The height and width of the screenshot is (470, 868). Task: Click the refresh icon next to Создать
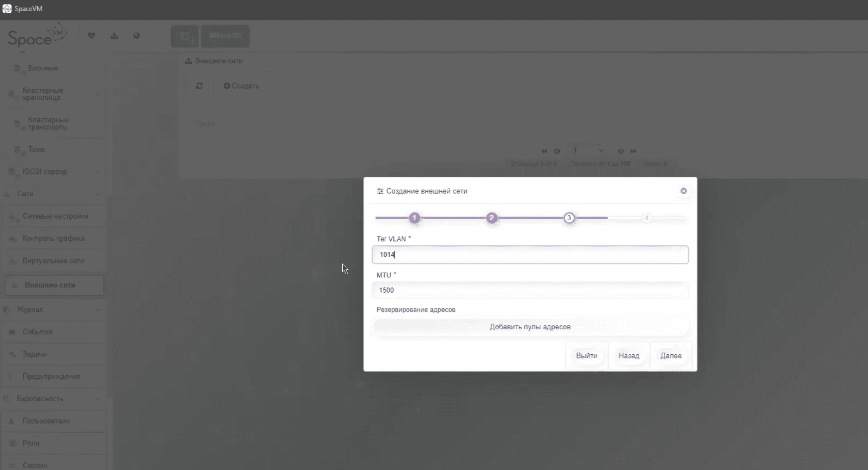pos(199,86)
